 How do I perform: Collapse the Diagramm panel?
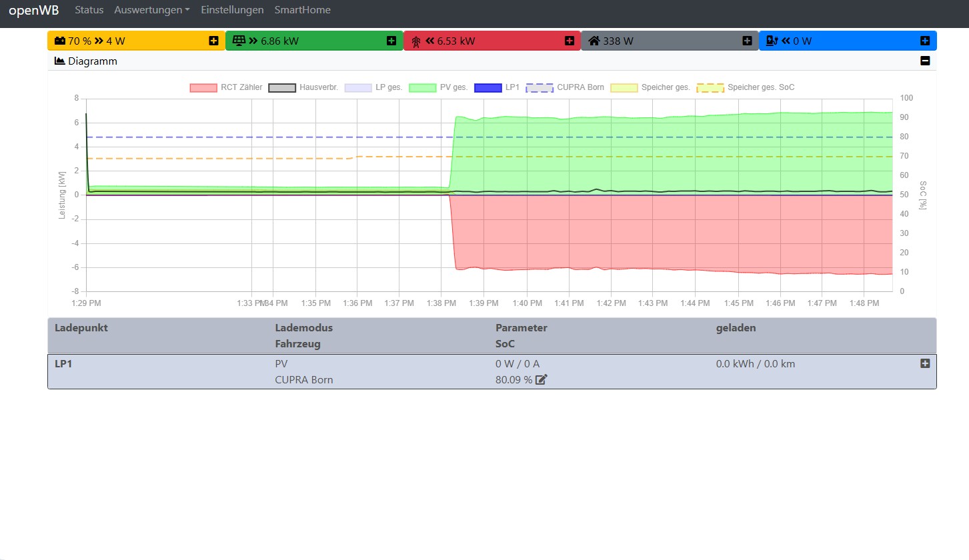925,61
